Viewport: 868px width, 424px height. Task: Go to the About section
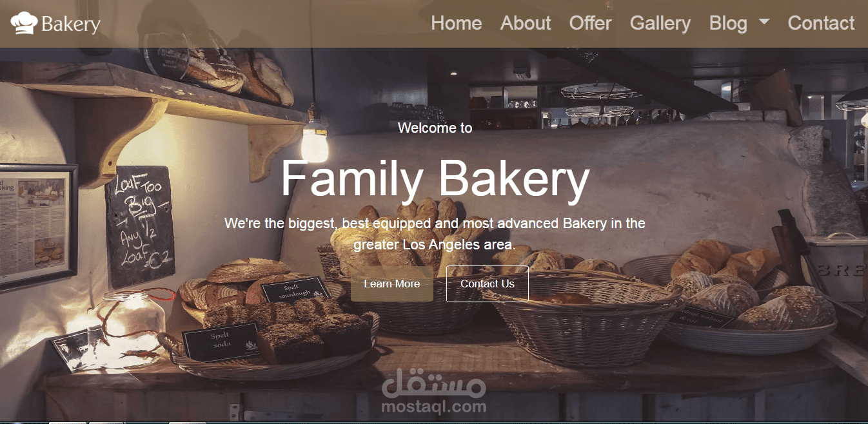[x=526, y=23]
